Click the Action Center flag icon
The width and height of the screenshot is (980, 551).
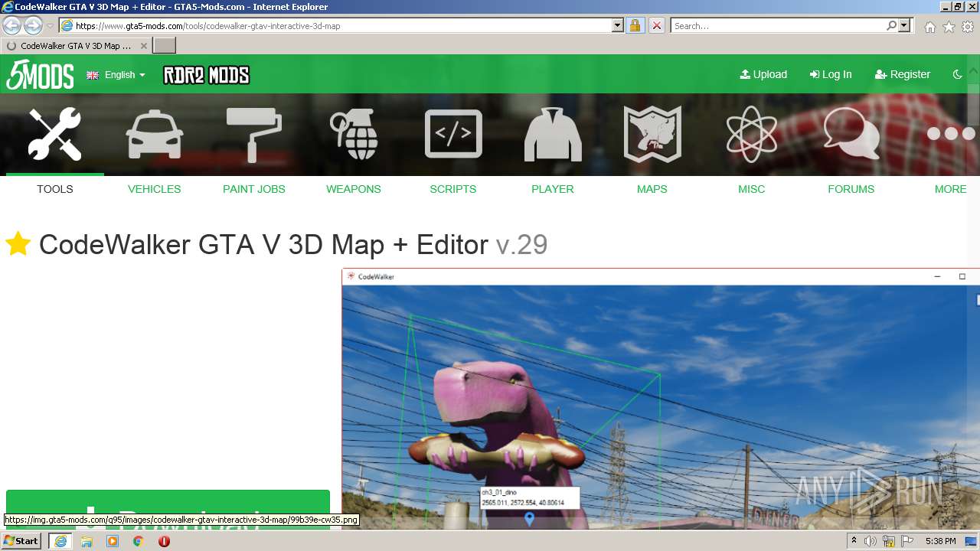[907, 541]
